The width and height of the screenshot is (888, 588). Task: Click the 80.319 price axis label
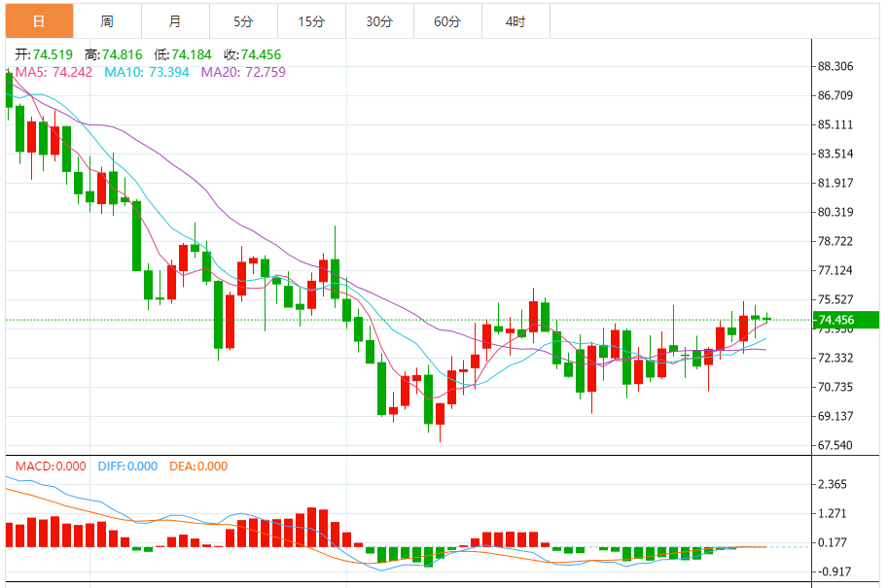tap(835, 212)
